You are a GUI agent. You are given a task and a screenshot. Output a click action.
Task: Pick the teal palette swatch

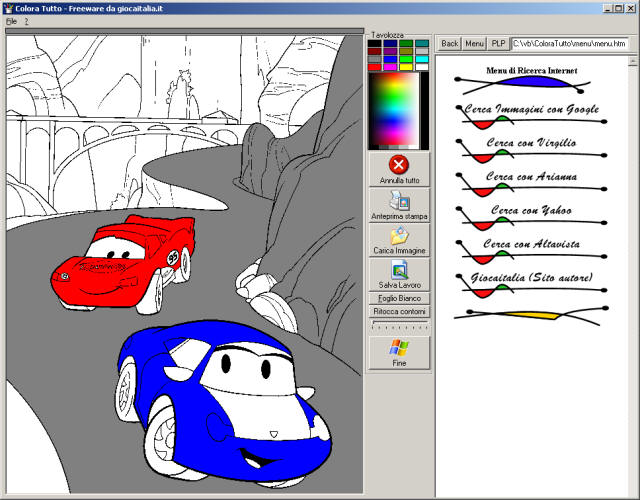coord(422,43)
